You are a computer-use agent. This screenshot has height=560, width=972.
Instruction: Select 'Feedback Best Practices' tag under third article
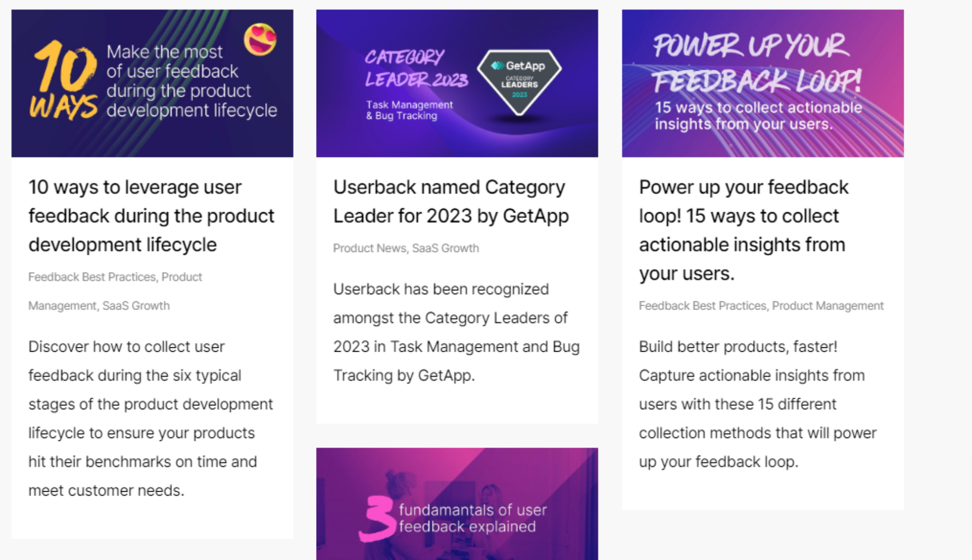pyautogui.click(x=702, y=306)
